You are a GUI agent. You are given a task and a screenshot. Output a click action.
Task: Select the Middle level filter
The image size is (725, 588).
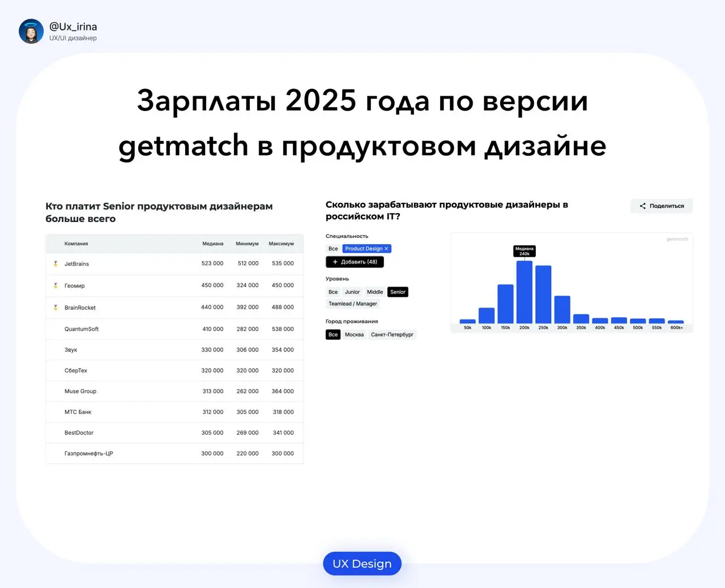tap(375, 292)
